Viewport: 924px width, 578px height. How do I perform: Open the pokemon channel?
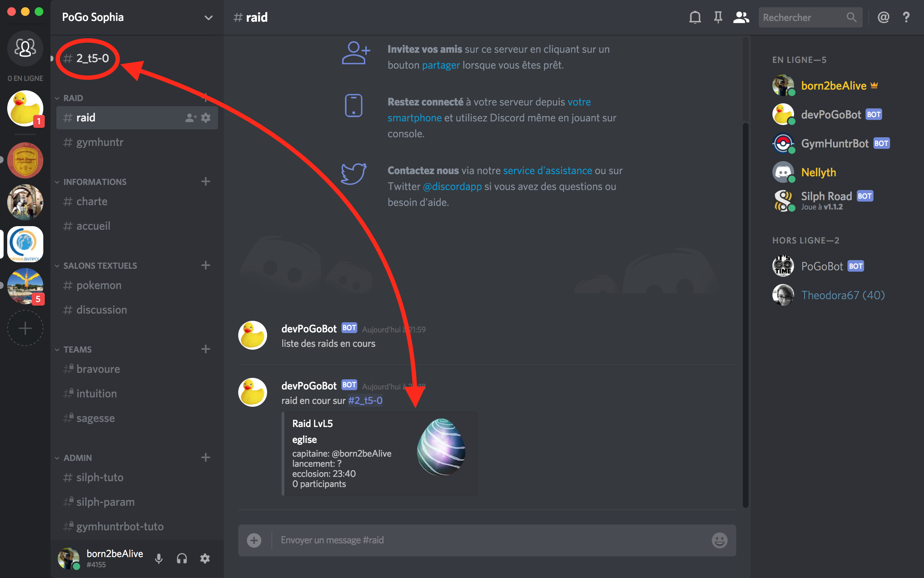pyautogui.click(x=137, y=285)
